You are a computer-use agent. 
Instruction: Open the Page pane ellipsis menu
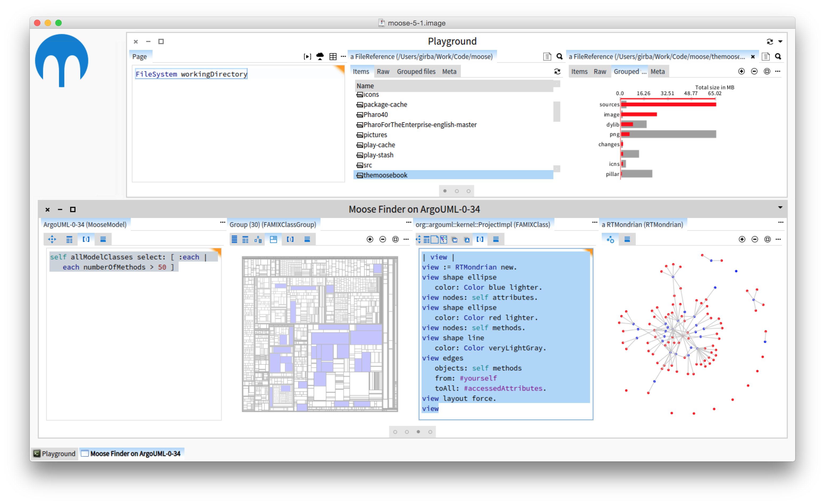coord(343,56)
